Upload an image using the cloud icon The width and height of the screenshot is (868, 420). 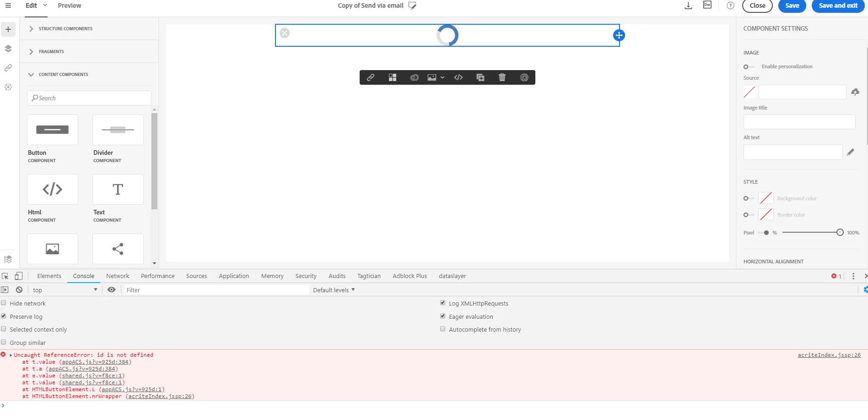pyautogui.click(x=855, y=92)
